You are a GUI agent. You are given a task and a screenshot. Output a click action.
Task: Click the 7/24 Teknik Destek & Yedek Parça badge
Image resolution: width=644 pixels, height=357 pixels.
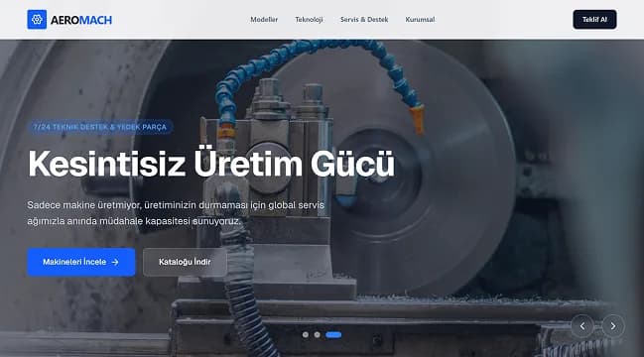(100, 127)
